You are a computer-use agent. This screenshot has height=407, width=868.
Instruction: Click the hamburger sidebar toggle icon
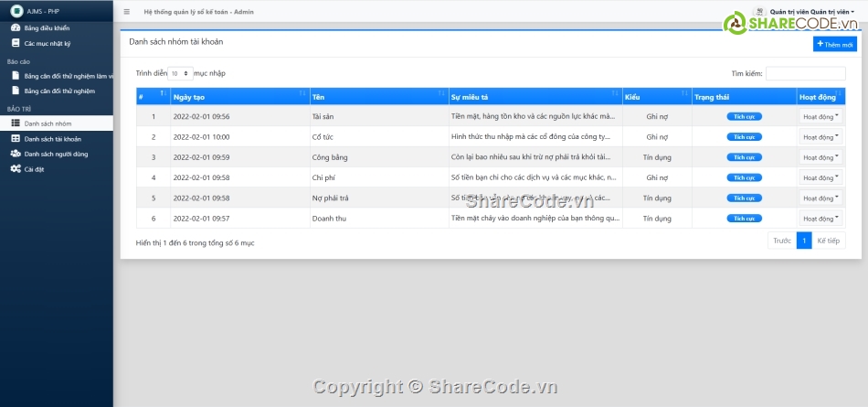click(126, 12)
